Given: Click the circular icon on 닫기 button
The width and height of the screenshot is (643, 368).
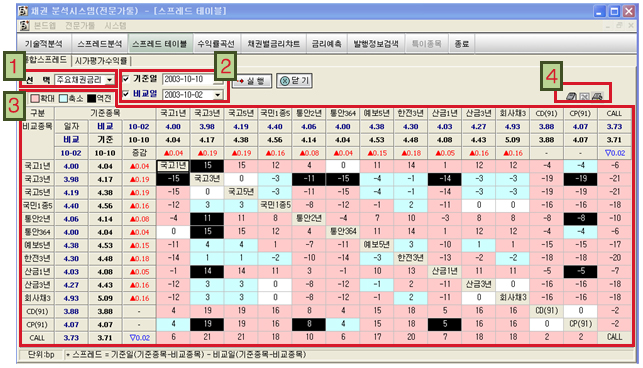Looking at the screenshot, I should click(285, 81).
